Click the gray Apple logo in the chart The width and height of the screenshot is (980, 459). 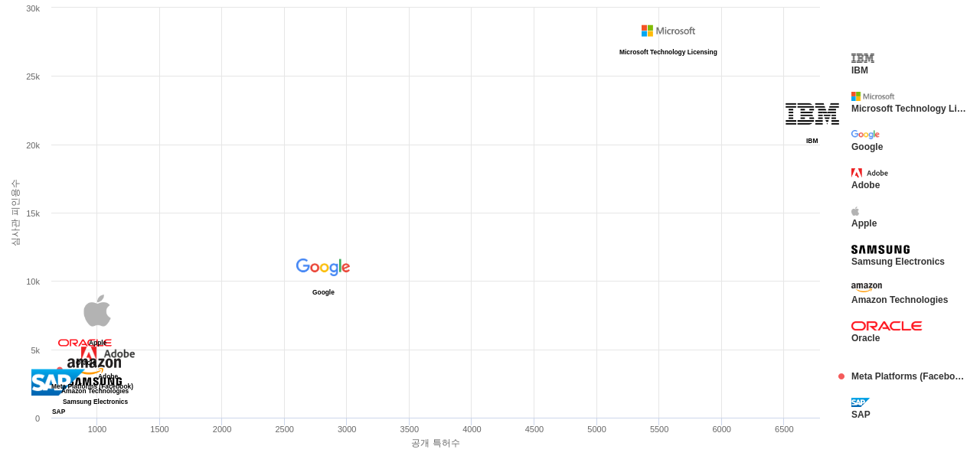click(x=97, y=311)
